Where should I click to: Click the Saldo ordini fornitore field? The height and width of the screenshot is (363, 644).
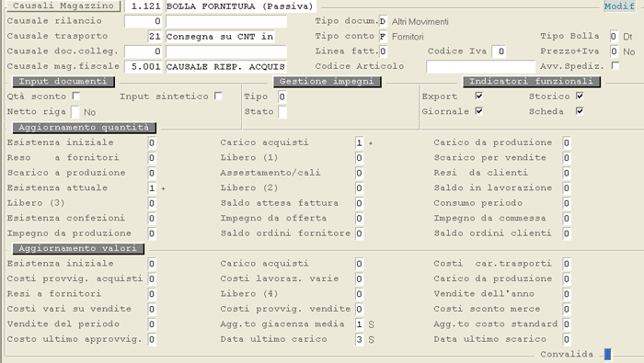point(360,233)
